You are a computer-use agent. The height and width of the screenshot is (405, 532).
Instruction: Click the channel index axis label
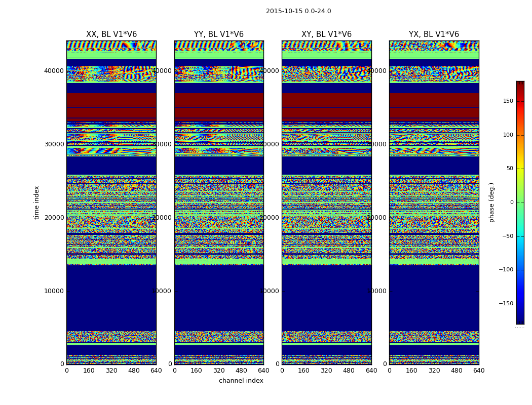[241, 381]
